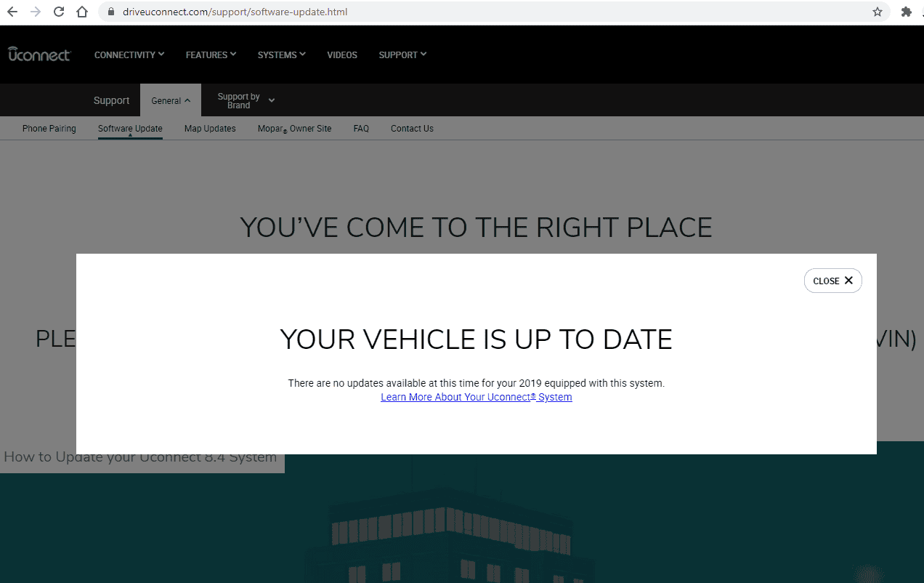924x583 pixels.
Task: Expand the Support top menu
Action: [402, 55]
